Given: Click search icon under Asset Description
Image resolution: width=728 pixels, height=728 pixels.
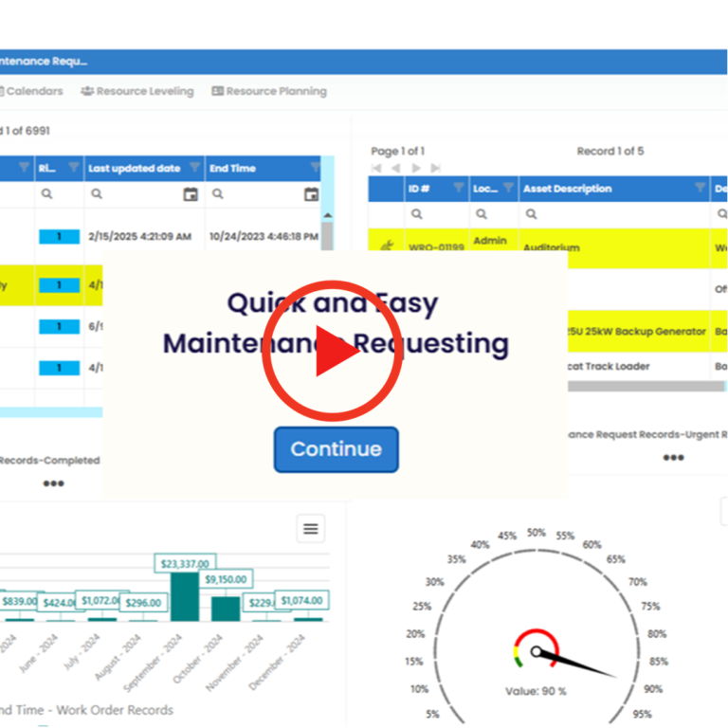Looking at the screenshot, I should [530, 214].
